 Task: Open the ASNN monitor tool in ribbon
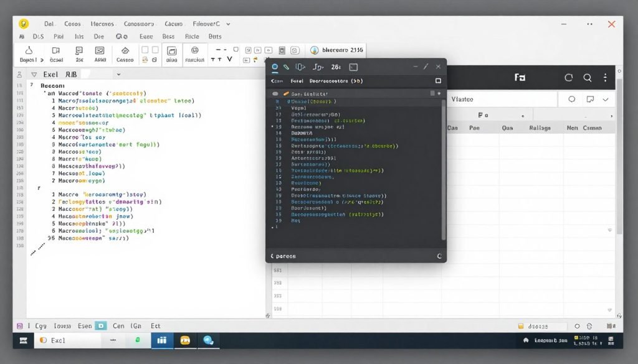pos(100,50)
